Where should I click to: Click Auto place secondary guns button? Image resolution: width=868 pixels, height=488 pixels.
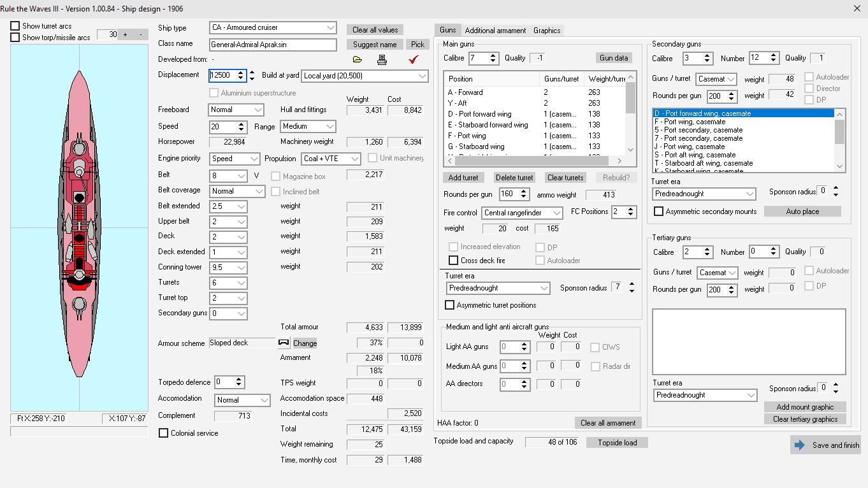[x=802, y=212]
